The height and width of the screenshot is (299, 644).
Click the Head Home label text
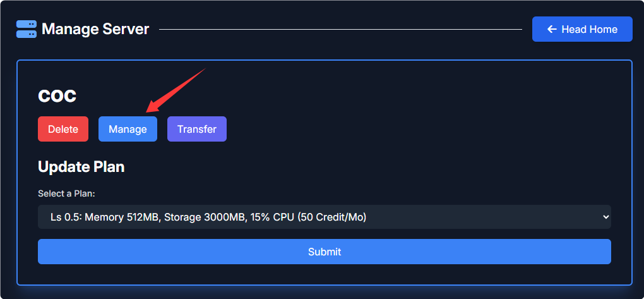(x=589, y=29)
